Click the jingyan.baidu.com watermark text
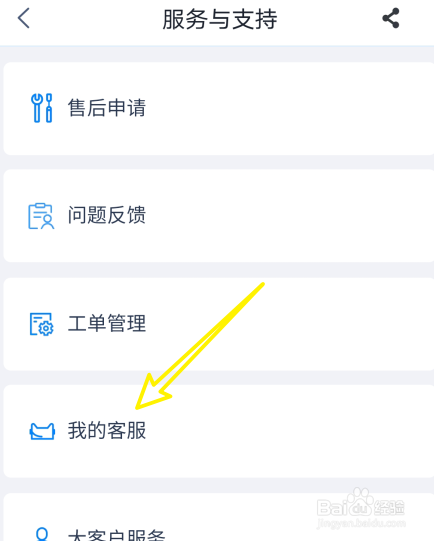 (361, 523)
